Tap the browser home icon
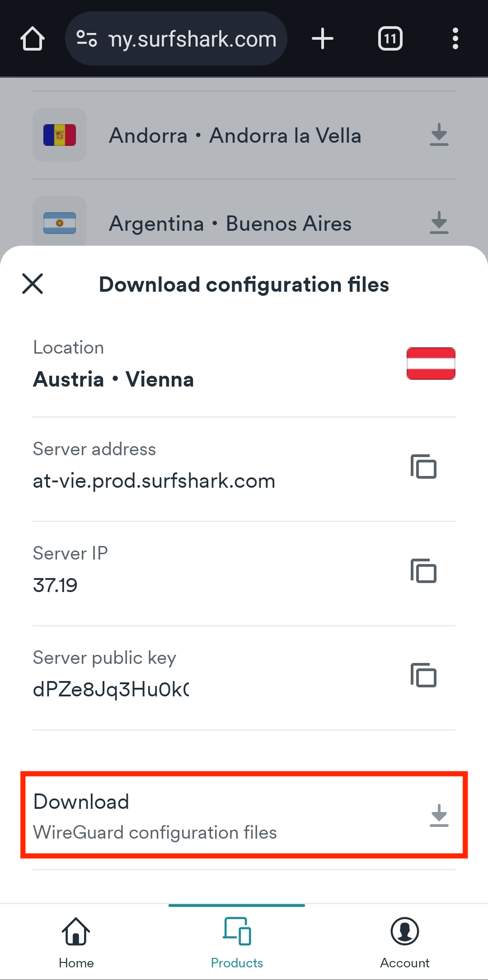Viewport: 488px width, 980px height. coord(33,39)
